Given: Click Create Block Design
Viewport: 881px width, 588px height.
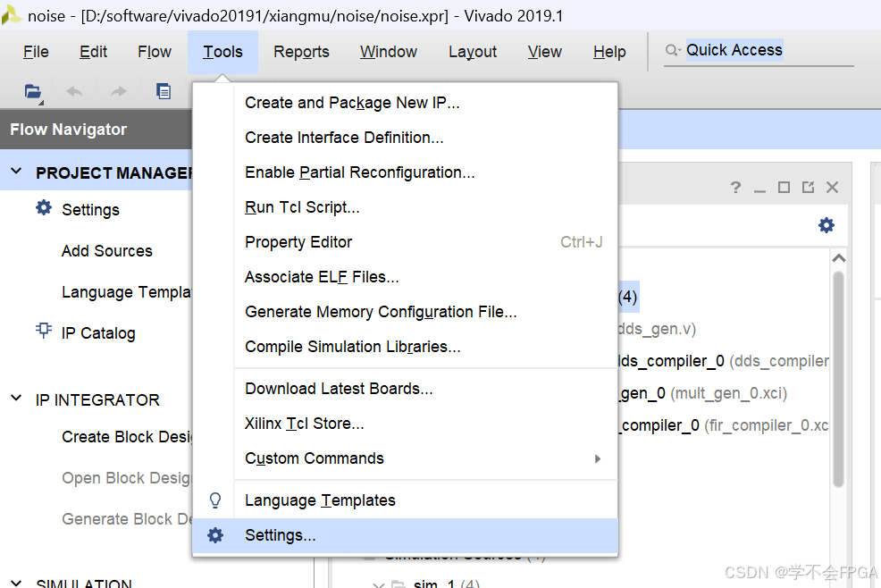Looking at the screenshot, I should (x=127, y=437).
